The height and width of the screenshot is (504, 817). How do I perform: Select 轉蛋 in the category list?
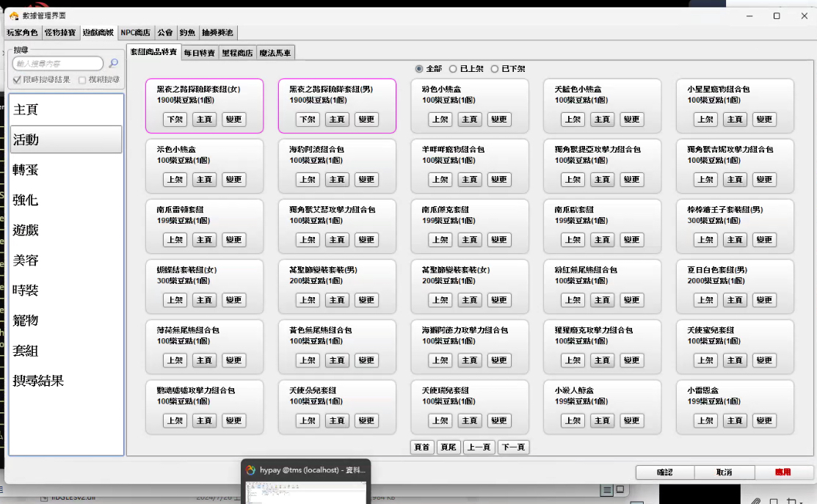pos(26,169)
